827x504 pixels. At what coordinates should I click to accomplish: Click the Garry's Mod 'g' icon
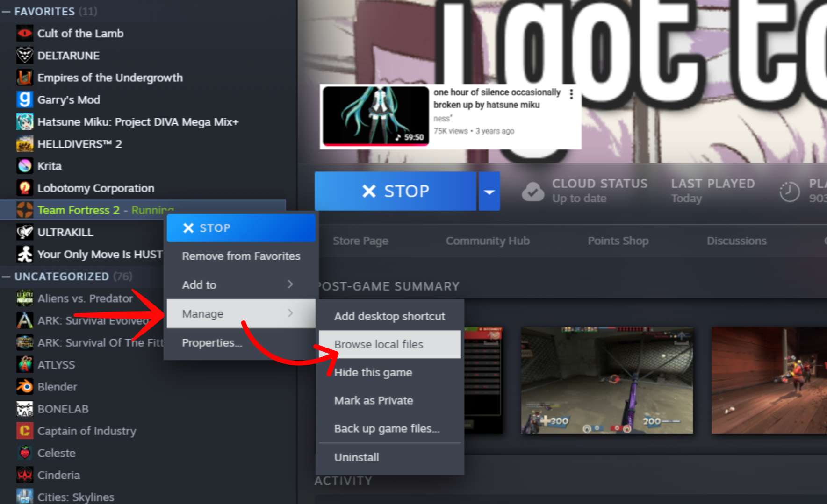(25, 99)
